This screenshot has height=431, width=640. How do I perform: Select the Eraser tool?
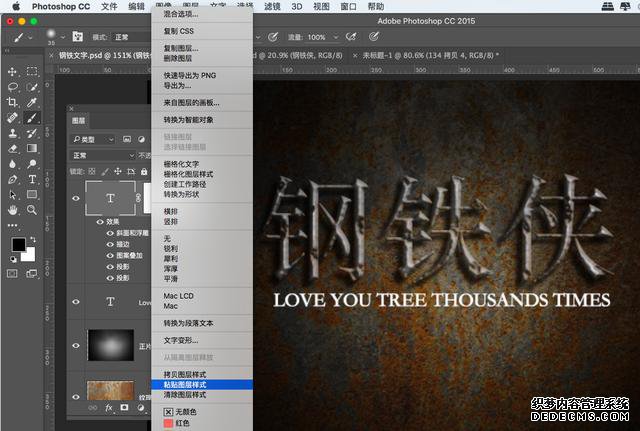pos(12,149)
